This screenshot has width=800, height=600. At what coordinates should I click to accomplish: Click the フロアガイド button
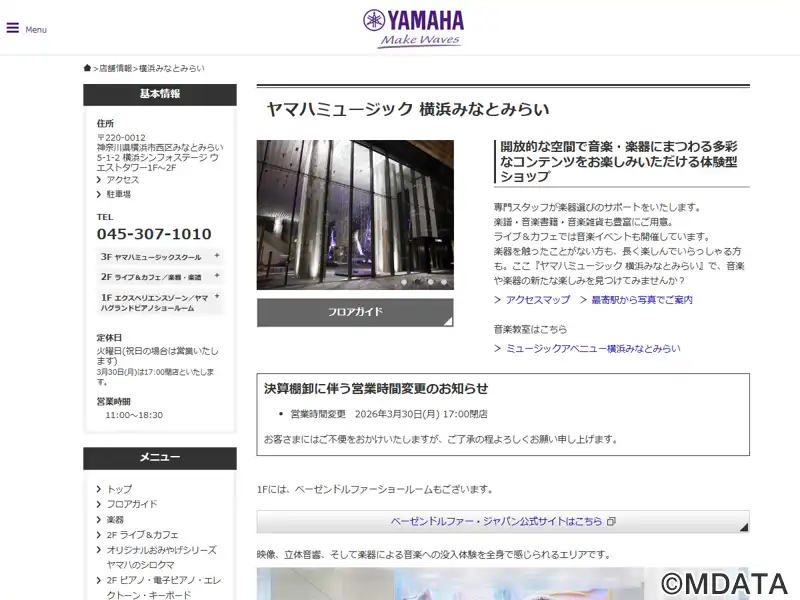point(355,312)
